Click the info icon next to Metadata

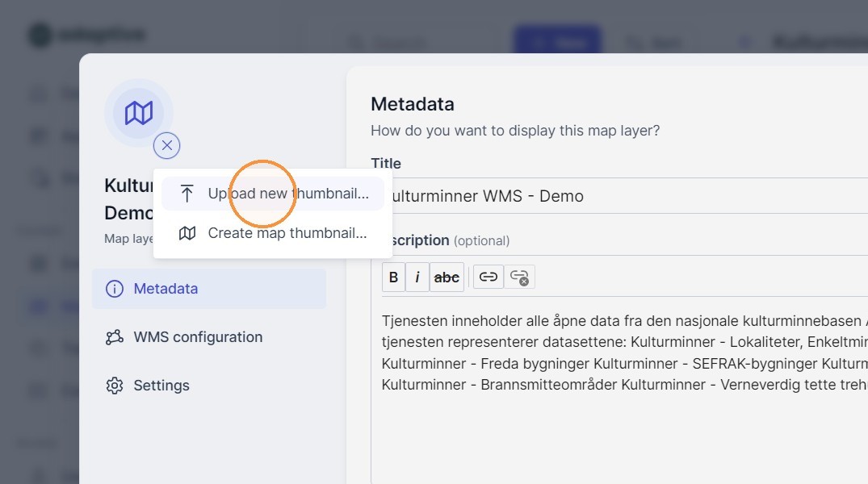(115, 289)
